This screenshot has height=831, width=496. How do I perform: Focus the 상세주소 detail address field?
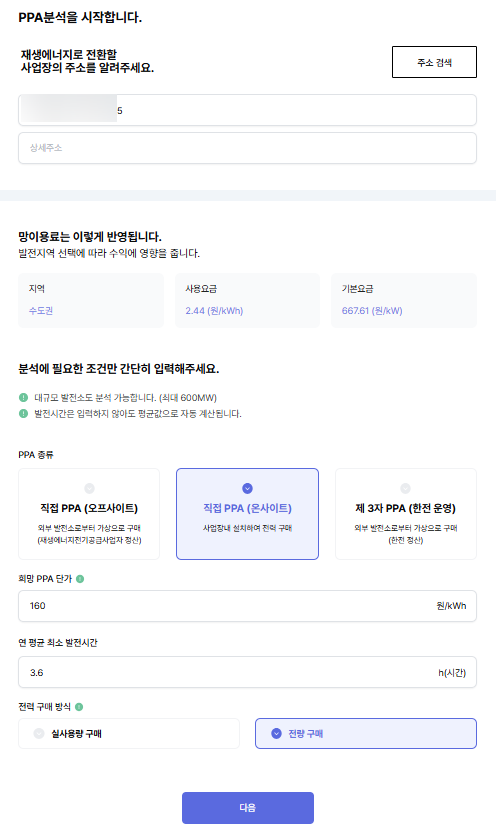tap(247, 148)
